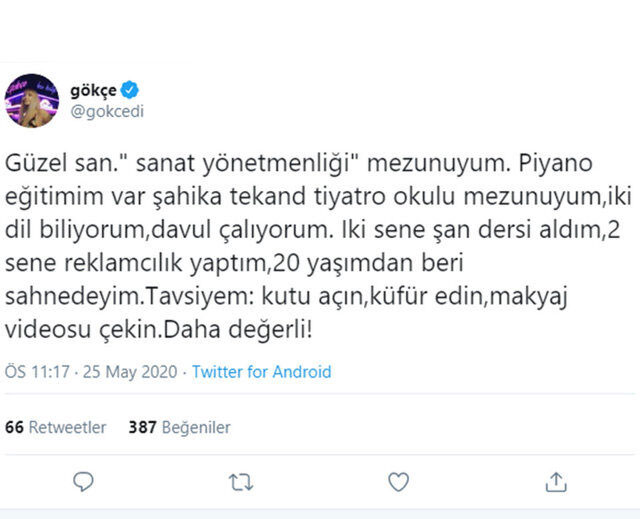Open gökçe's profile picture
The height and width of the screenshot is (519, 640).
pos(31,99)
